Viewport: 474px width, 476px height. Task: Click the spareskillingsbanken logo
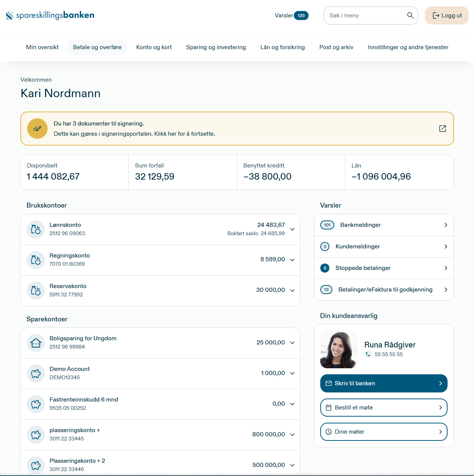coord(50,15)
